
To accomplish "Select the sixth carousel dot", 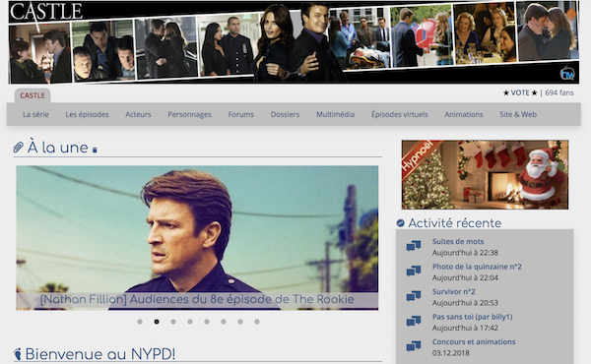I will point(224,322).
